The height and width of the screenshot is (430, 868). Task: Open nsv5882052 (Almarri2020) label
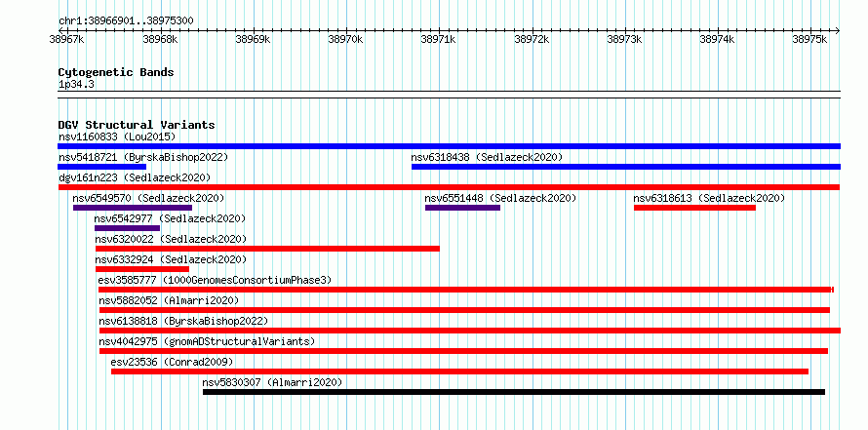[x=169, y=300]
